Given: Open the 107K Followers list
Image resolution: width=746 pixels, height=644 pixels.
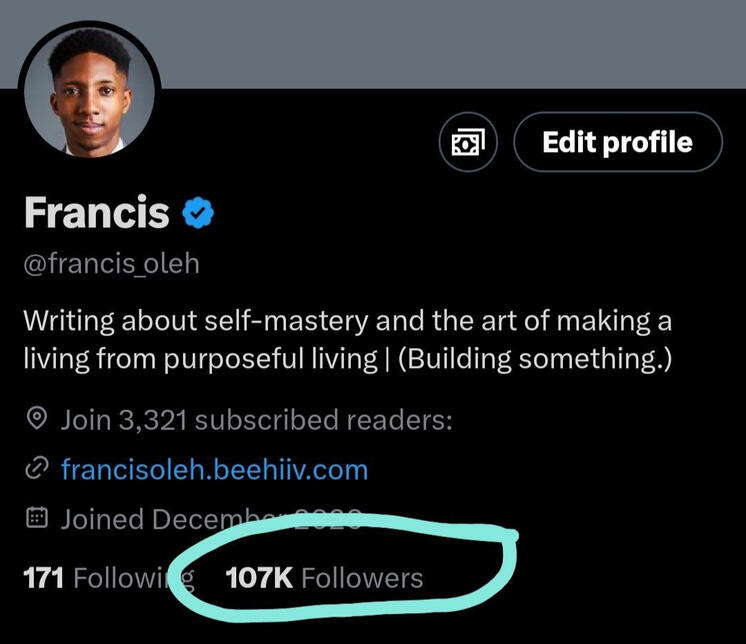Looking at the screenshot, I should coord(324,578).
